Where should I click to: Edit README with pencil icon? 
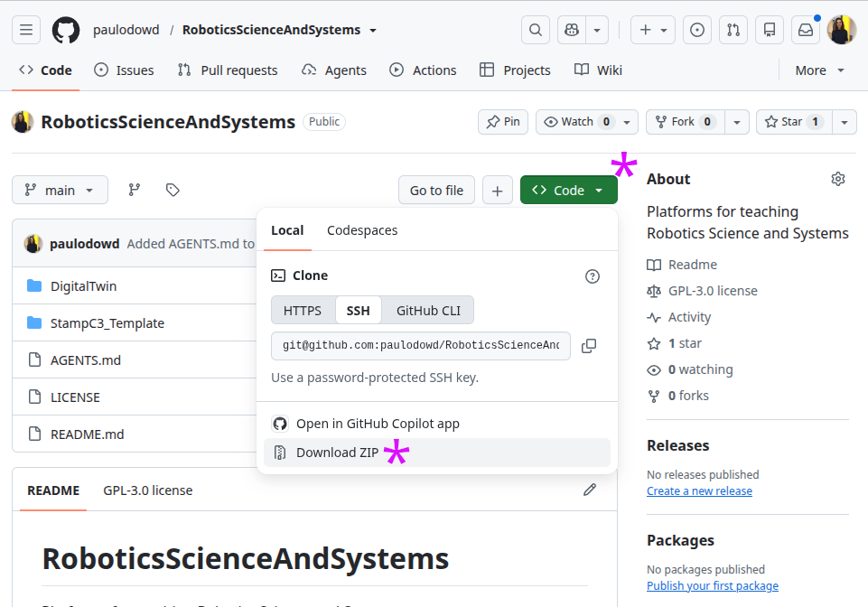590,490
